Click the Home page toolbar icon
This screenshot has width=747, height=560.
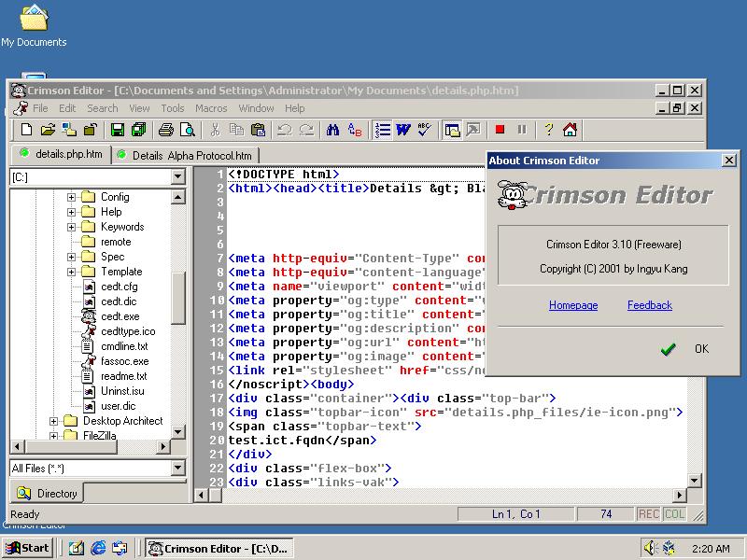570,130
